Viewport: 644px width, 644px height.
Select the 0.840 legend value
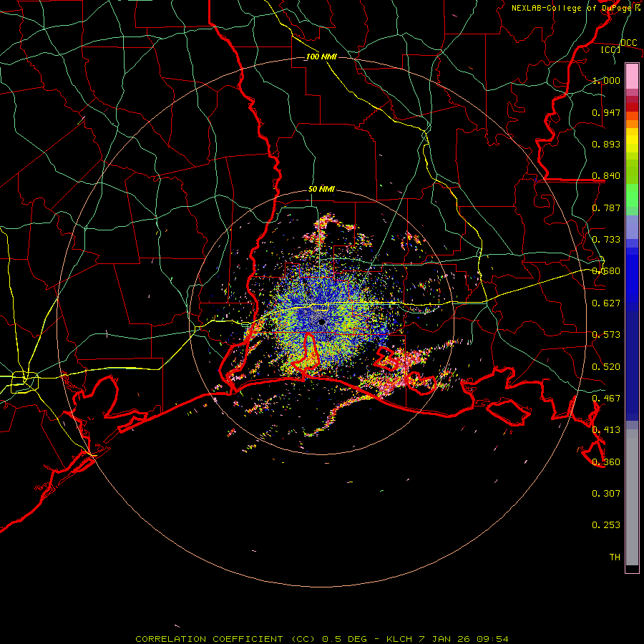606,176
